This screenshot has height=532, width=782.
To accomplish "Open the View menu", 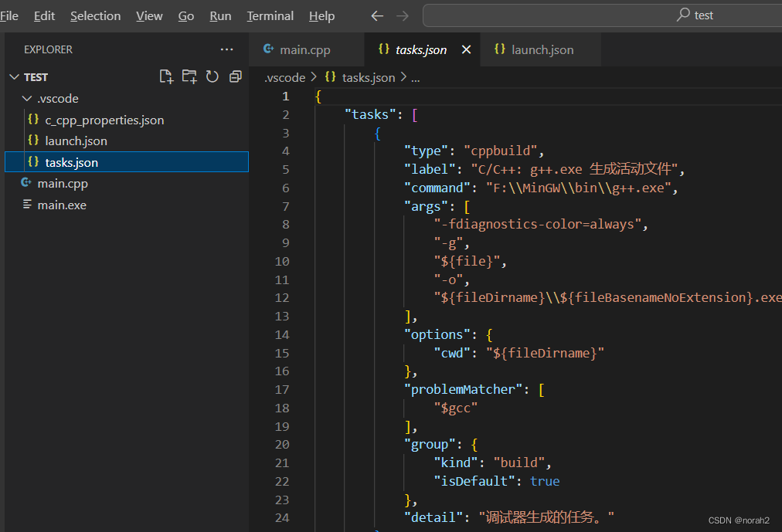I will click(149, 16).
